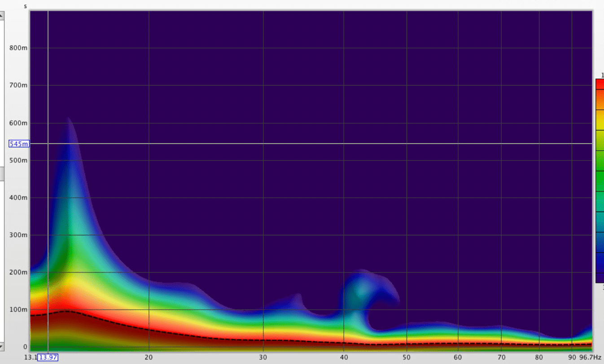Viewport: 604px width, 364px height.
Task: Click the 200m time axis label
Action: tap(19, 272)
